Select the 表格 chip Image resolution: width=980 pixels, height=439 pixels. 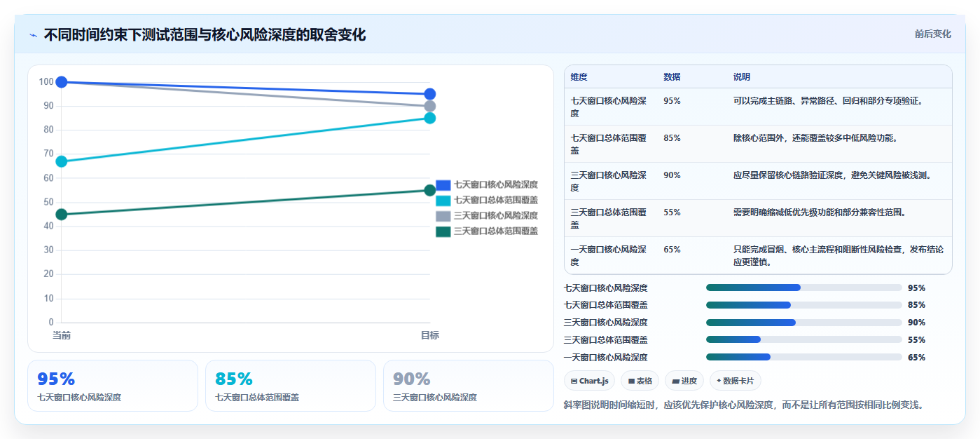(x=640, y=381)
